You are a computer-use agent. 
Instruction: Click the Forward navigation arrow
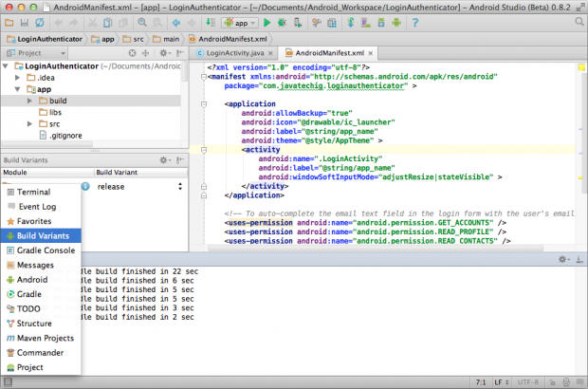(x=192, y=23)
